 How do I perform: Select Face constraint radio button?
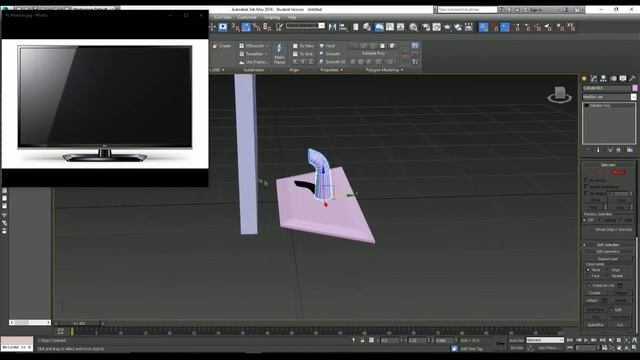tap(589, 276)
